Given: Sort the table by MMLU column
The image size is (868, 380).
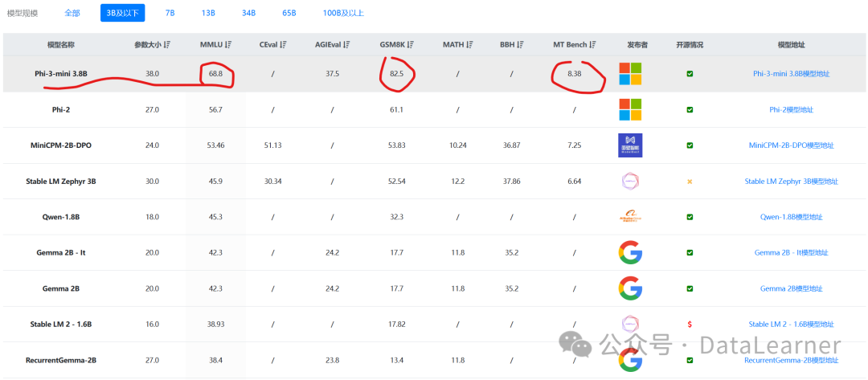Looking at the screenshot, I should coord(228,45).
